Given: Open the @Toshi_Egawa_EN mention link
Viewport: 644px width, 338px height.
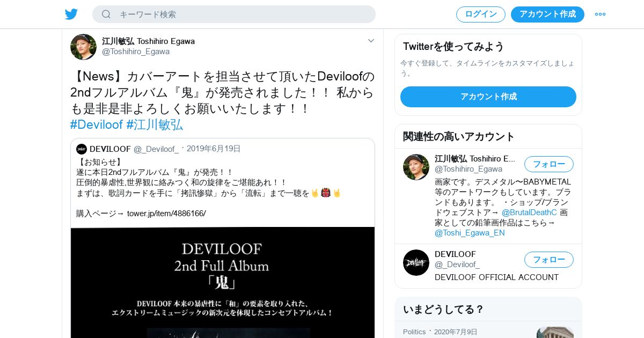Looking at the screenshot, I should pyautogui.click(x=470, y=233).
